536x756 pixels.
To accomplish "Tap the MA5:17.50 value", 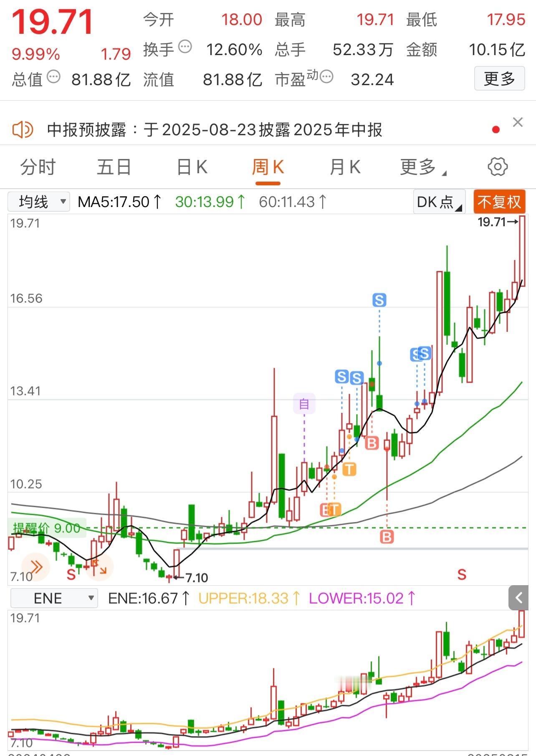I will tap(119, 202).
